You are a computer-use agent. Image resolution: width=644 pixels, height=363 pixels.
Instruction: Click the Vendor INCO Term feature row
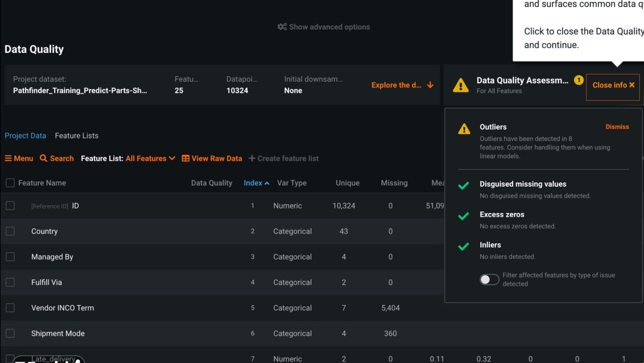[62, 308]
